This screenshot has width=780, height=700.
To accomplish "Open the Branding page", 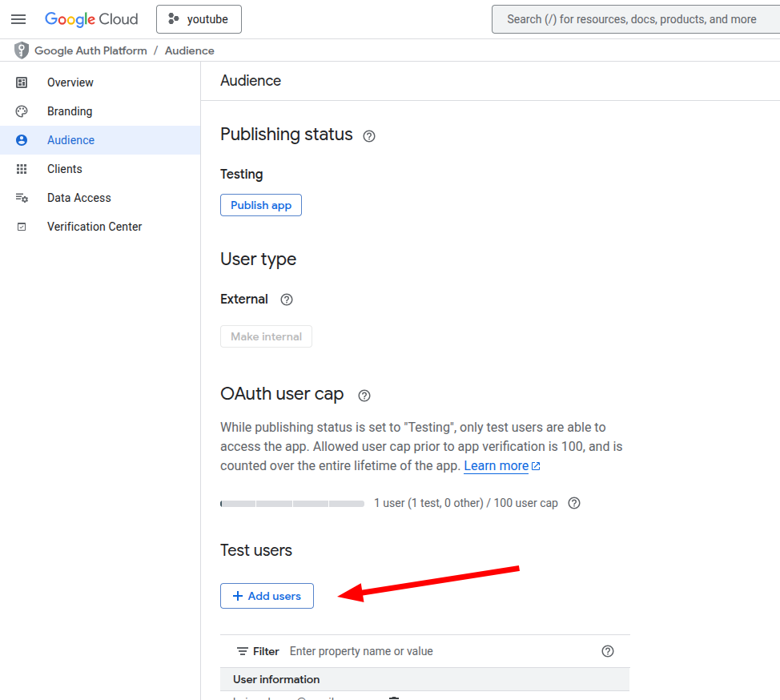I will click(70, 111).
